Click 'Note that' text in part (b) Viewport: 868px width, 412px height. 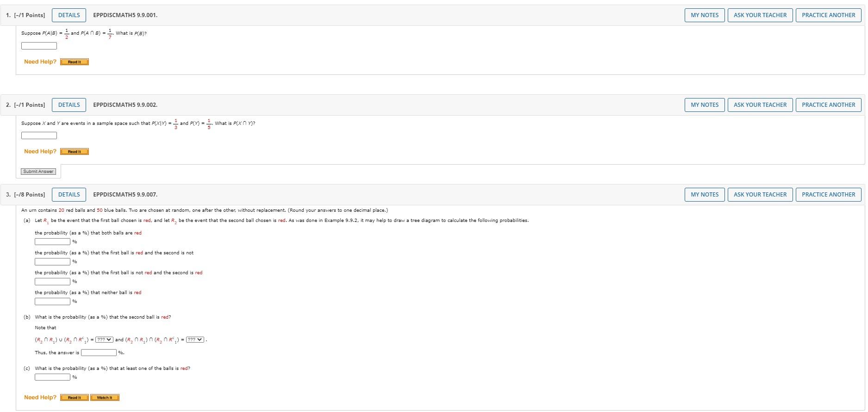point(45,327)
